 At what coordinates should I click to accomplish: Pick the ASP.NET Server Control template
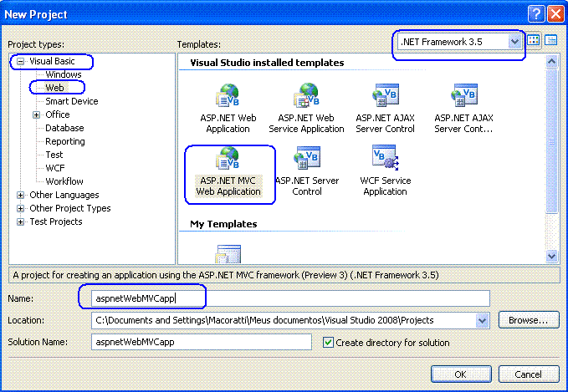[x=307, y=171]
